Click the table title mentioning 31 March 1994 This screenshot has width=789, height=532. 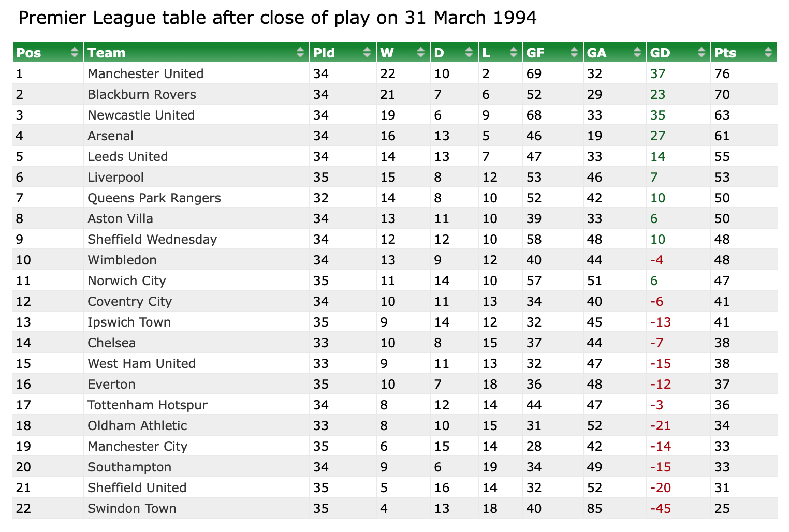tap(277, 18)
